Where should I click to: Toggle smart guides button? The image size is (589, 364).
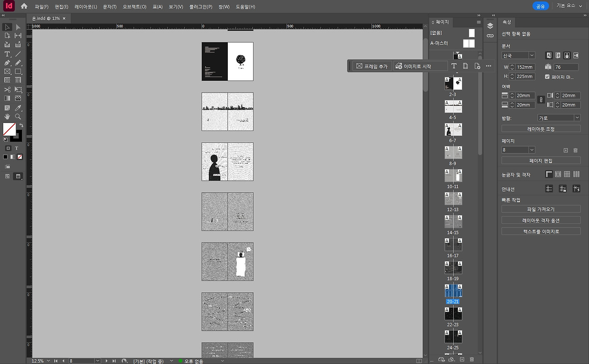pos(576,189)
